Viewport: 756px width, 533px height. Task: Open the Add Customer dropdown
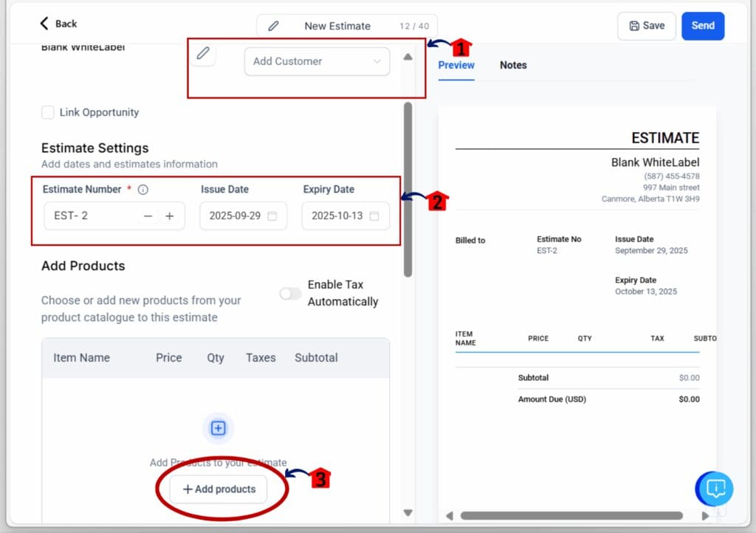coord(317,62)
